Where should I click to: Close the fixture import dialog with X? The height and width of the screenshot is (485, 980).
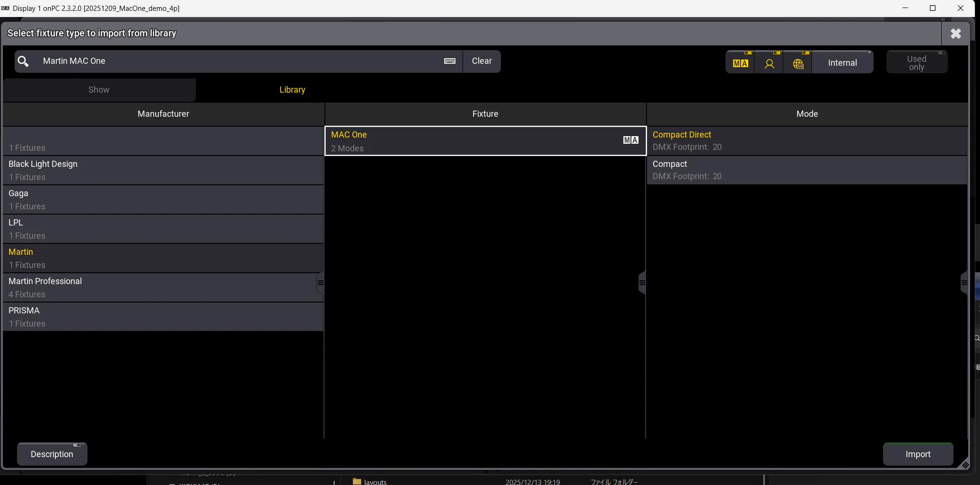point(955,34)
